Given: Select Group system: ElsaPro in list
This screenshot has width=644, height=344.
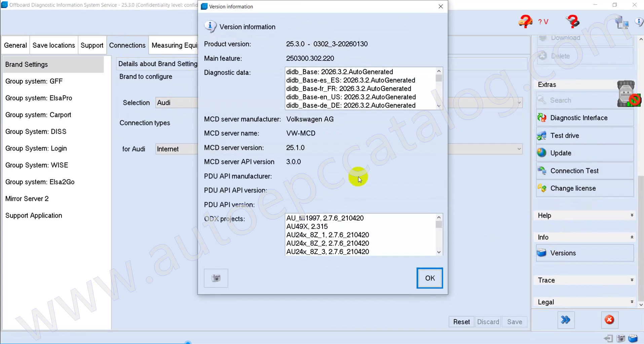Looking at the screenshot, I should click(39, 98).
